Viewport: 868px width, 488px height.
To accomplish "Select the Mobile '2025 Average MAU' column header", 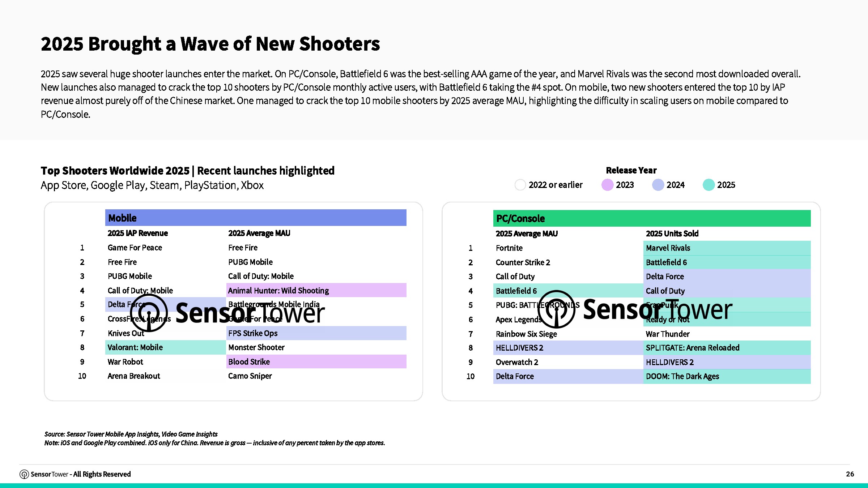I will pos(259,233).
